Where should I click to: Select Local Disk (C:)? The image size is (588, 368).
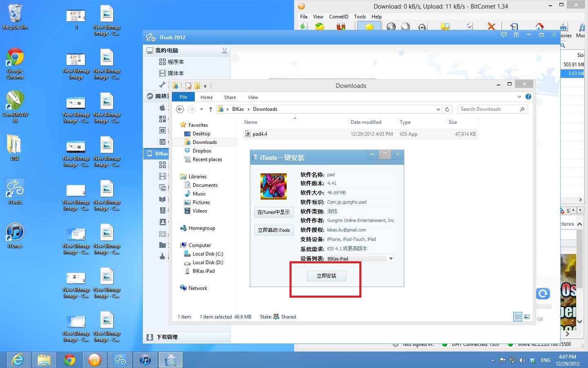[x=207, y=254]
